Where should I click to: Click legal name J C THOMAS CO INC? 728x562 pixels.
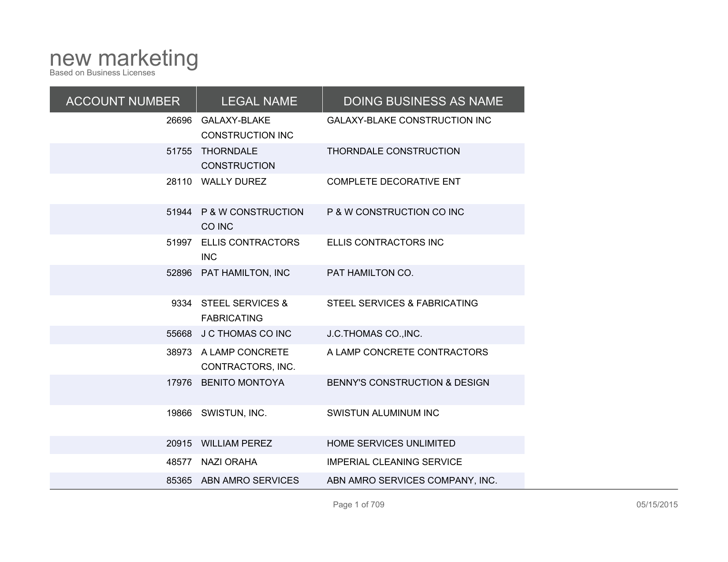click(246, 334)
